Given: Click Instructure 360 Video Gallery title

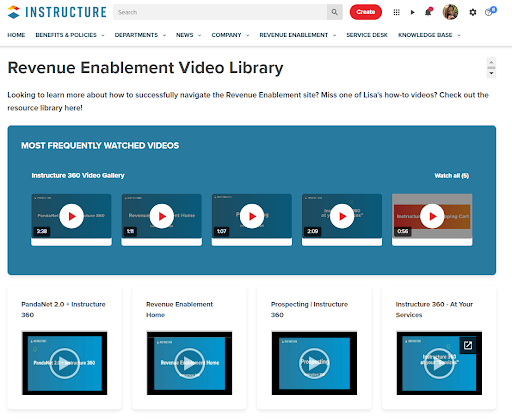Looking at the screenshot, I should (x=78, y=175).
